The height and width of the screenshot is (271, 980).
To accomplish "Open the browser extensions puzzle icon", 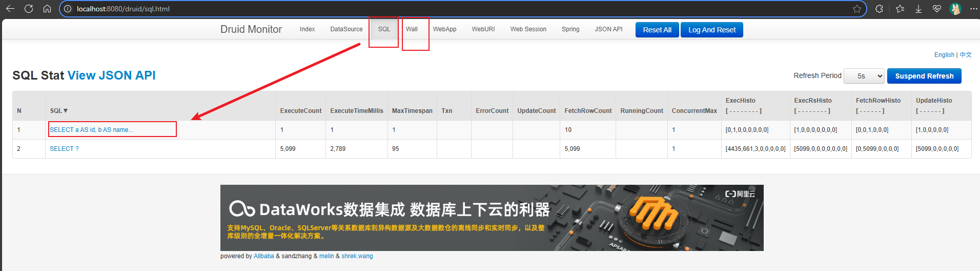I will (879, 9).
